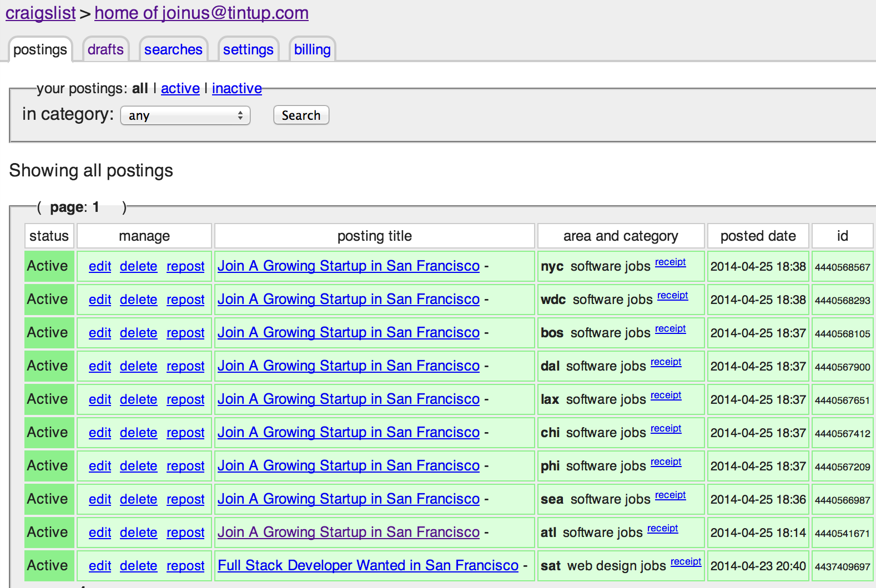Click the Search button
Screen dimensions: 876x588
(x=301, y=115)
